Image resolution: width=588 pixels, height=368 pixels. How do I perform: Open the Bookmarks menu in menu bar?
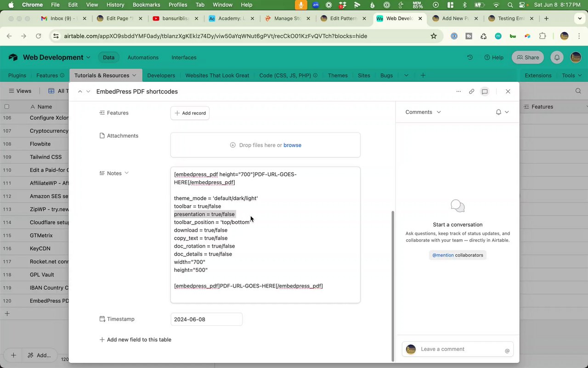(x=146, y=5)
